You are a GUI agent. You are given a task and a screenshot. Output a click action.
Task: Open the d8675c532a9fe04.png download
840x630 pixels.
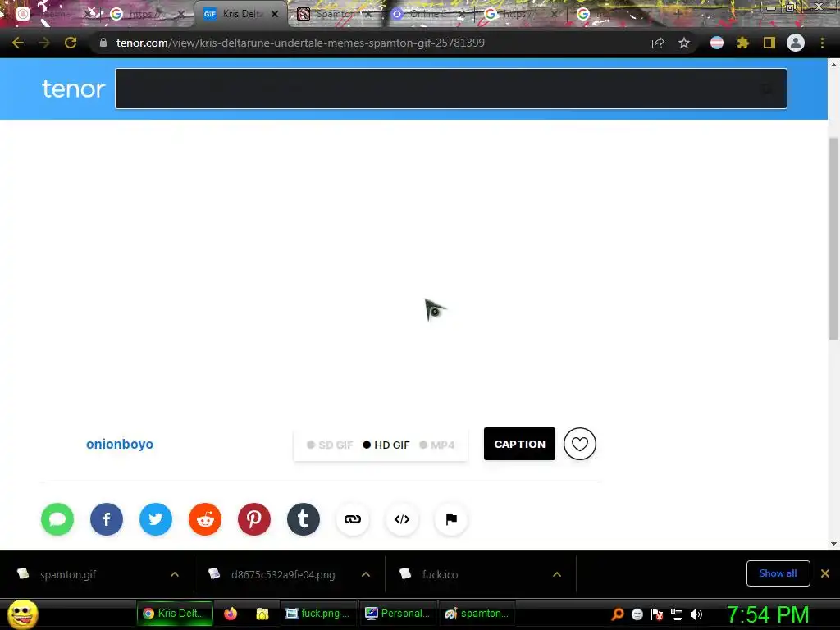point(283,574)
